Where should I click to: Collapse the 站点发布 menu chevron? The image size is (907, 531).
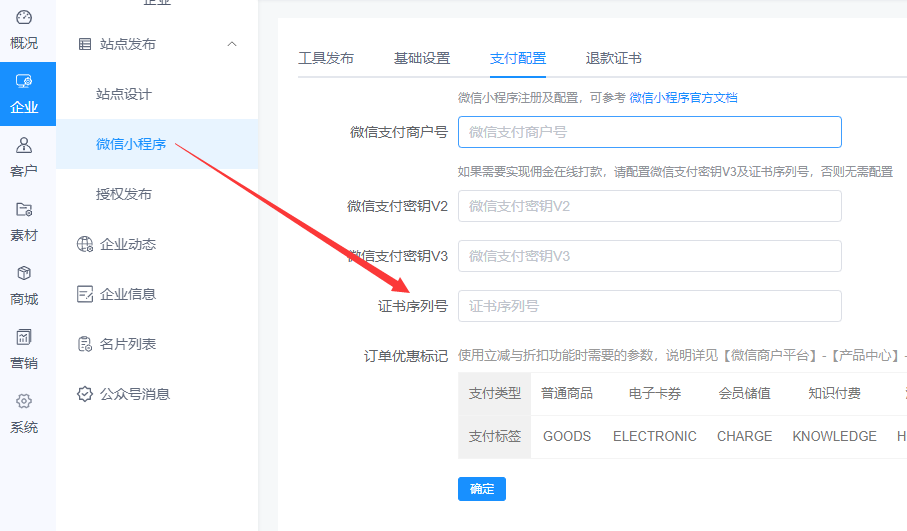click(232, 44)
